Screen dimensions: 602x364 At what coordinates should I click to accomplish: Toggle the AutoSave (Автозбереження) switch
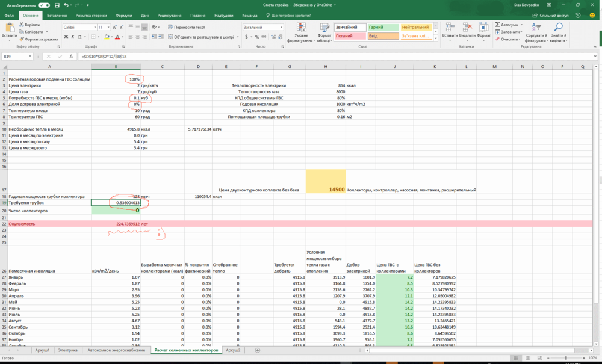[44, 5]
